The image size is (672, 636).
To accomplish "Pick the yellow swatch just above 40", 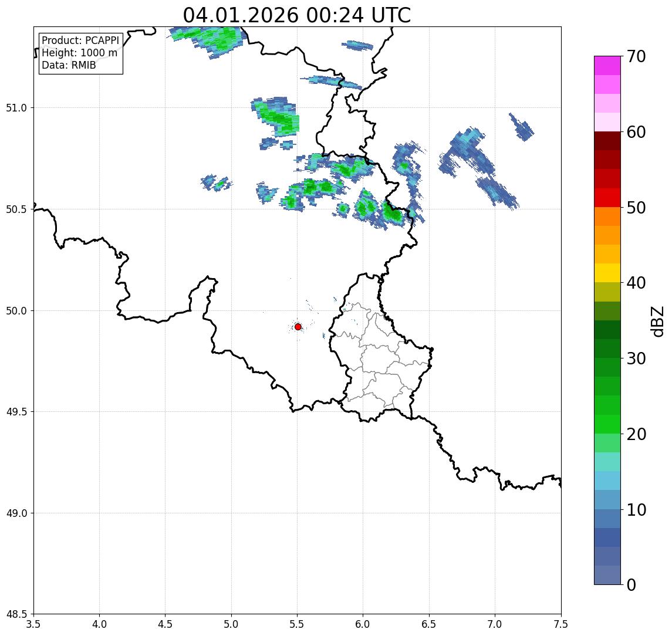I will [x=607, y=273].
